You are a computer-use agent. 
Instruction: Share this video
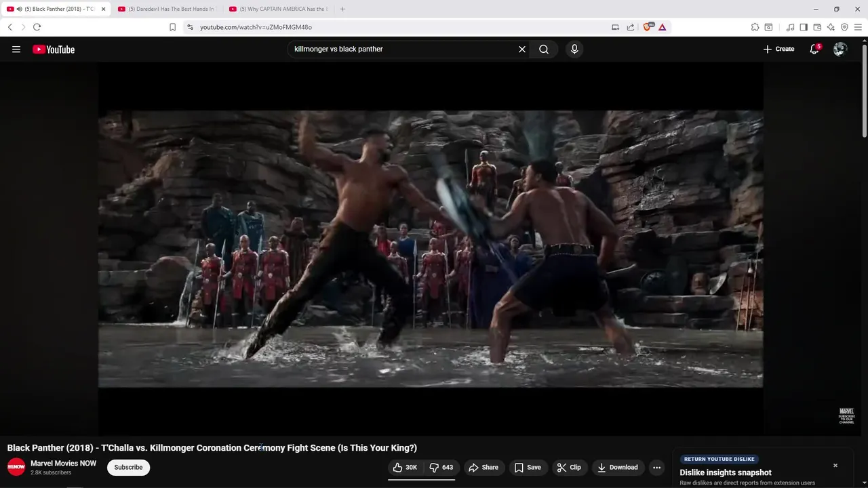pos(484,467)
